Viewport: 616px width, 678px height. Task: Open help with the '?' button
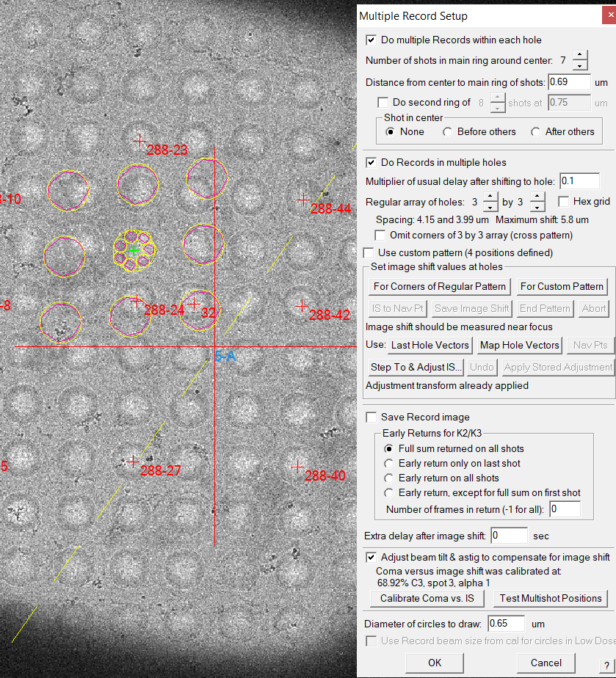[607, 666]
